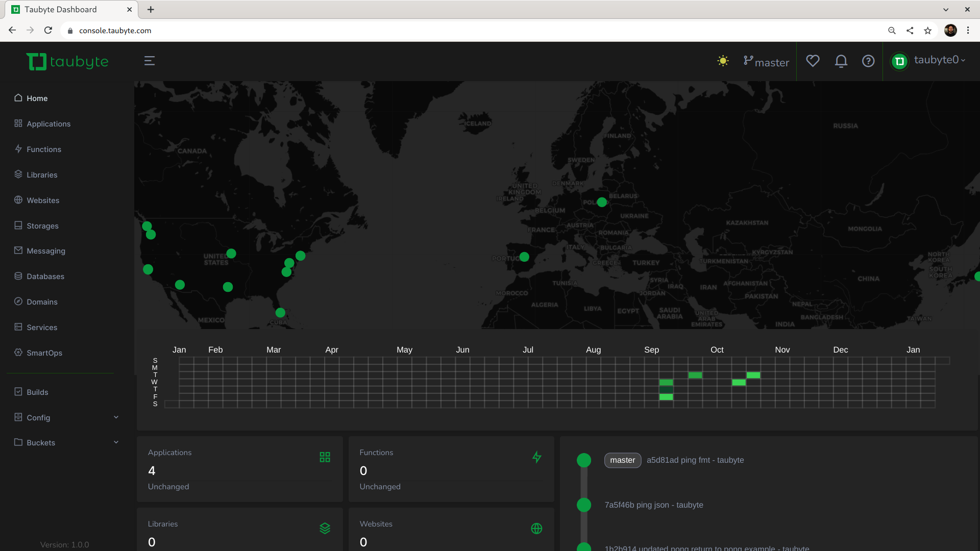Screen dimensions: 980x551
Task: Click the Libraries card layers icon
Action: click(325, 529)
